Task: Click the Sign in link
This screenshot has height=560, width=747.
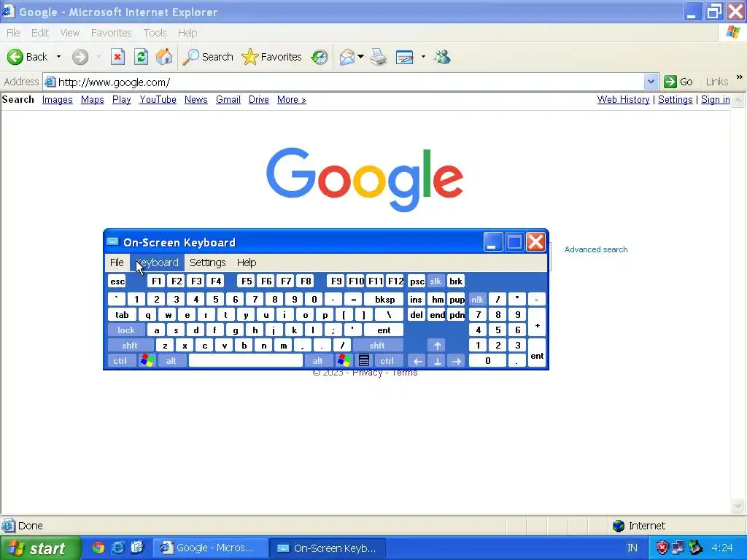Action: point(716,99)
